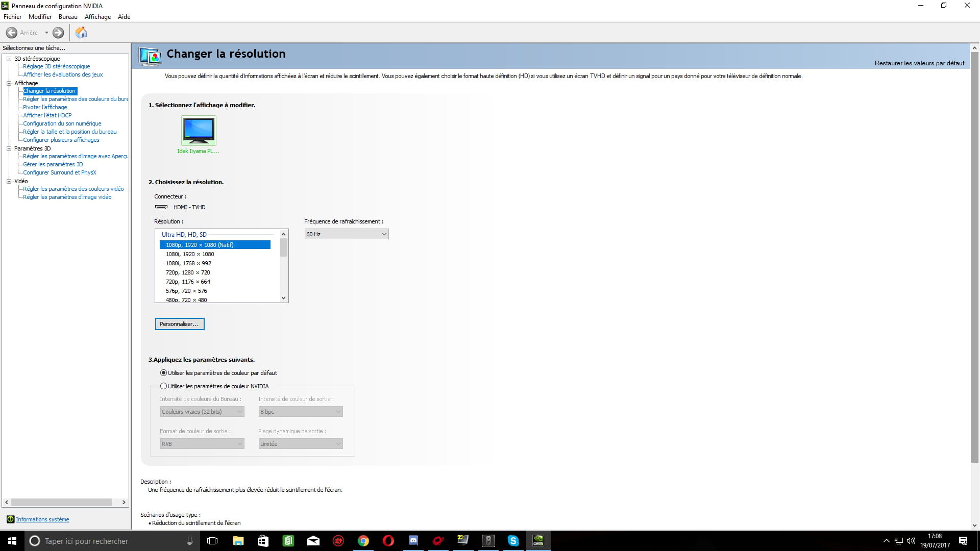Open the refresh rate 60 Hz dropdown
The width and height of the screenshot is (980, 551).
click(346, 234)
